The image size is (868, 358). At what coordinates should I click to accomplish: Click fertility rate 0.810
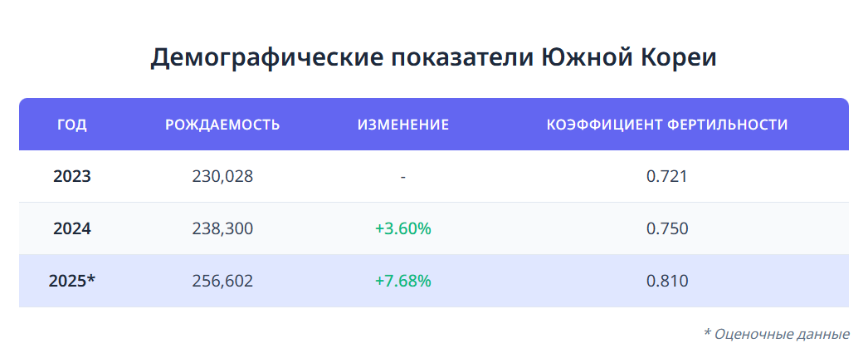click(667, 281)
